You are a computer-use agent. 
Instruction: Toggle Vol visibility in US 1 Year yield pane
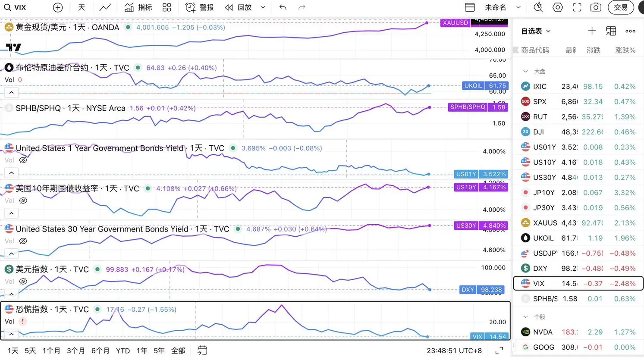click(x=23, y=160)
